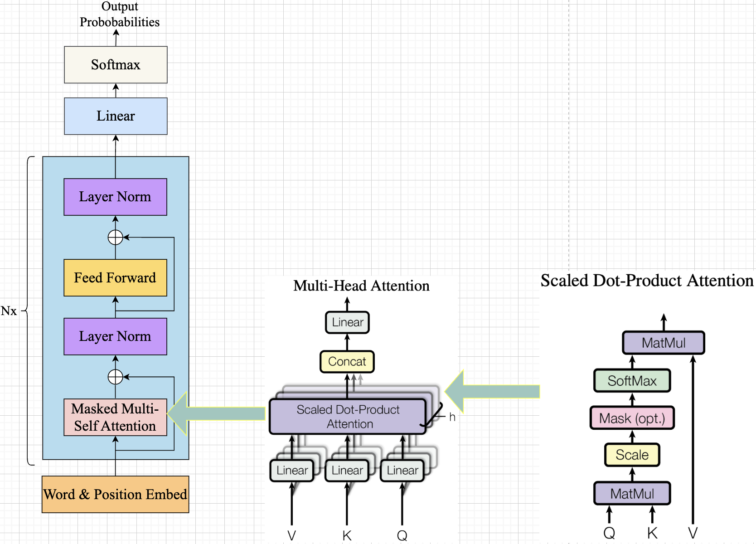The image size is (756, 544).
Task: Click the Multi-Head Attention title text
Action: 361,286
